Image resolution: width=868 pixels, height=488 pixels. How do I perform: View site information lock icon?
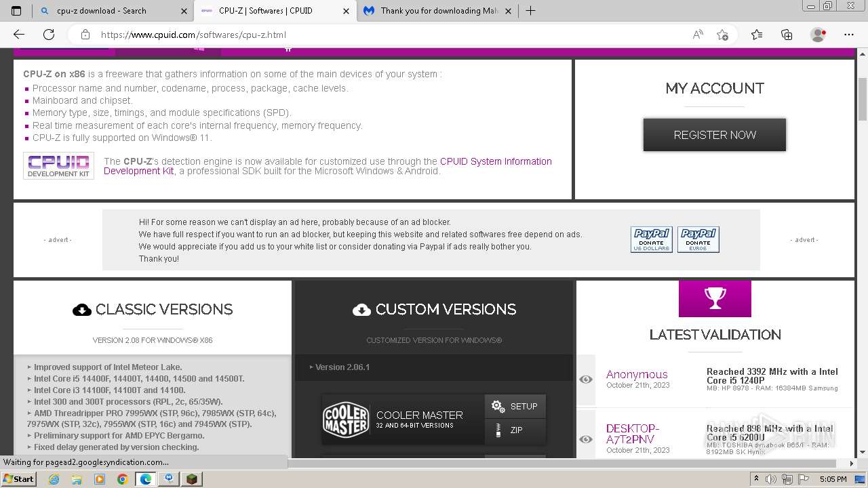point(85,35)
